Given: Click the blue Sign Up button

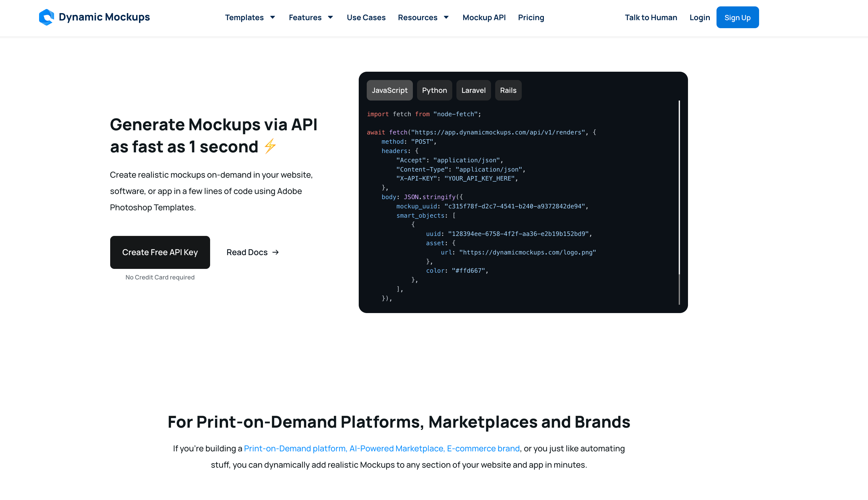Looking at the screenshot, I should point(737,17).
